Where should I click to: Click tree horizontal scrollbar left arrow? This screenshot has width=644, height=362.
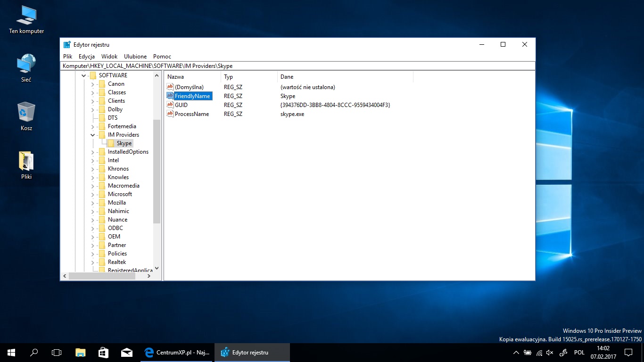[65, 276]
